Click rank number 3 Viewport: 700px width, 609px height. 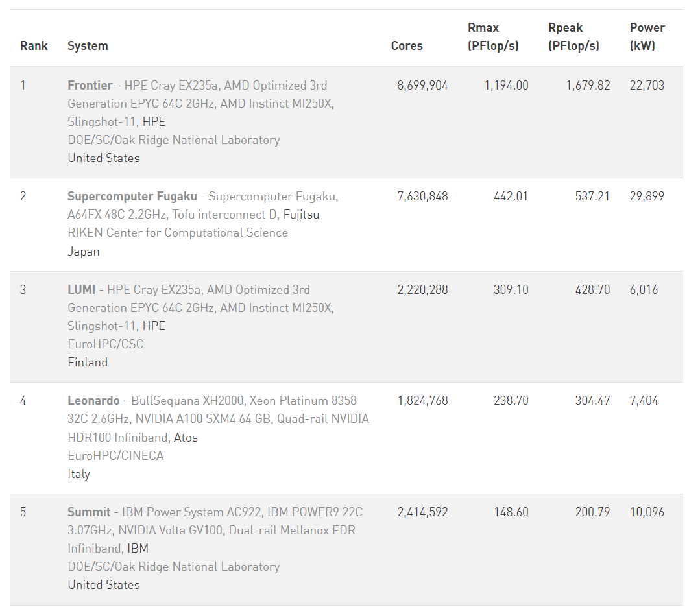pyautogui.click(x=23, y=289)
